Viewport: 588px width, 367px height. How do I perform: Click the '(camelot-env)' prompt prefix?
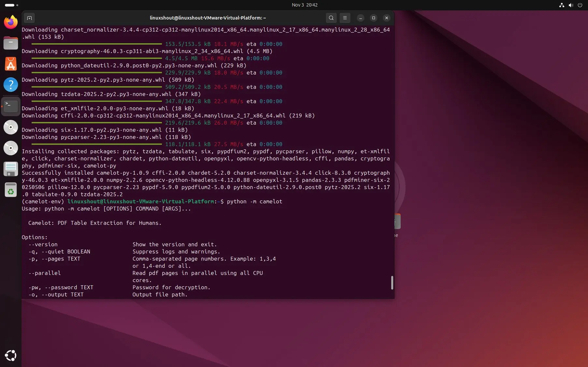(43, 201)
